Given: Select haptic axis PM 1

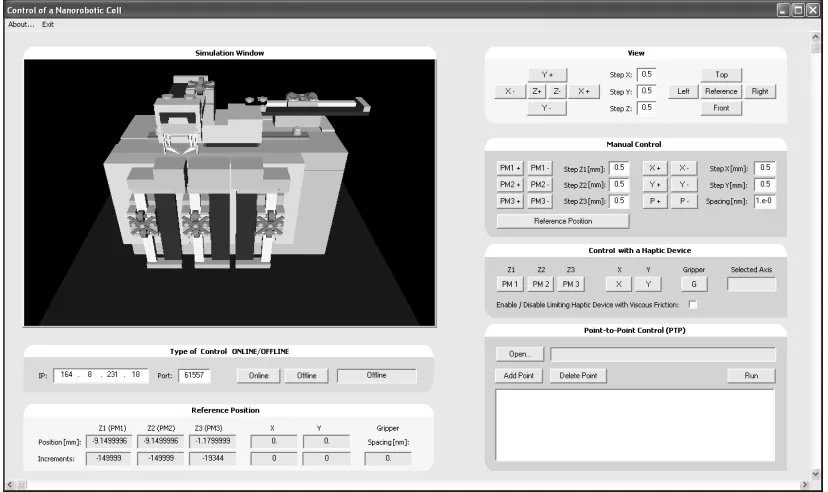Looking at the screenshot, I should point(510,284).
